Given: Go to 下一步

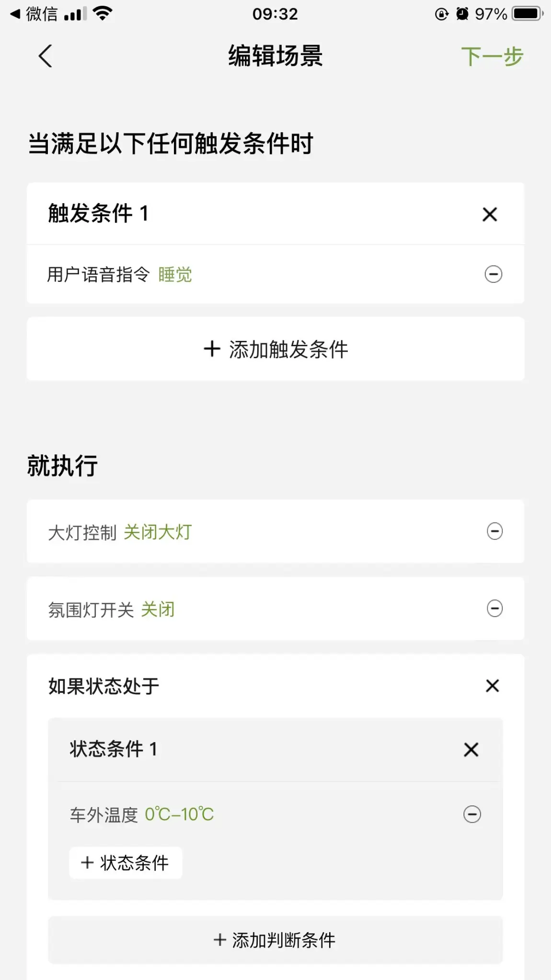Looking at the screenshot, I should point(492,57).
